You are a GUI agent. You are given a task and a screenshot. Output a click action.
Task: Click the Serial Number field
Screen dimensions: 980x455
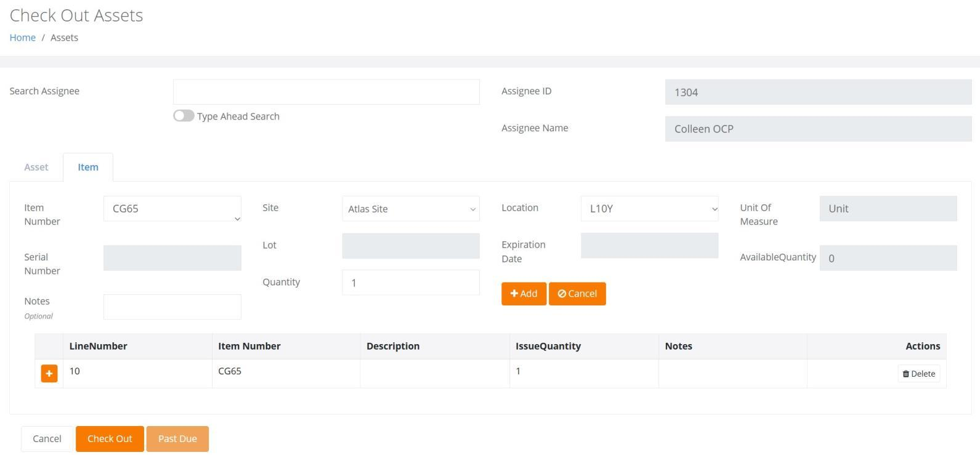click(172, 258)
